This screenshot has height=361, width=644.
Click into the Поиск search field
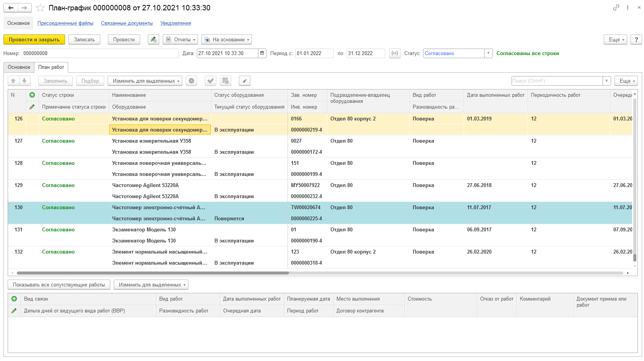click(557, 81)
